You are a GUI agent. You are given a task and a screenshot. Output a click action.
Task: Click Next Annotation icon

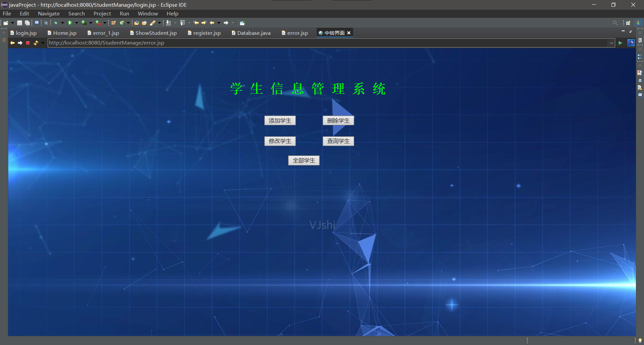tap(168, 23)
